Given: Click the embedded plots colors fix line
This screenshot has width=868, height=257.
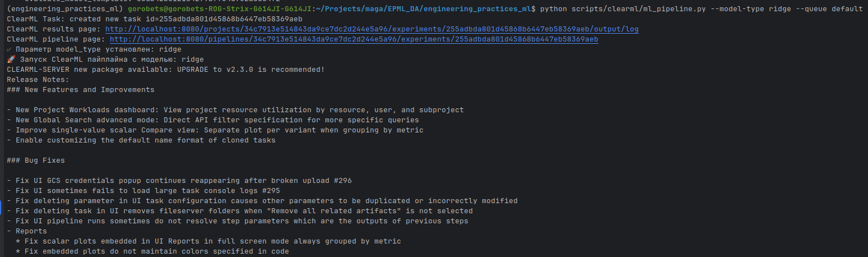Looking at the screenshot, I should [x=152, y=251].
